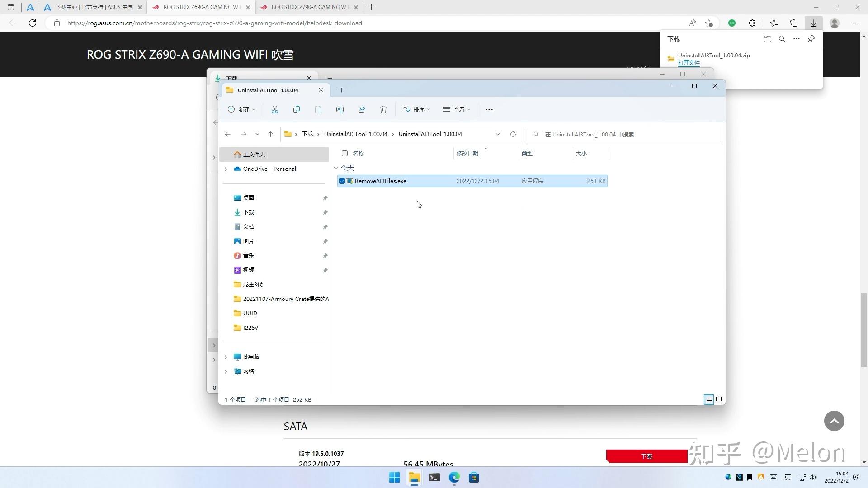Open downloads folder from the downloads flyout
Image resolution: width=868 pixels, height=488 pixels.
click(x=767, y=39)
